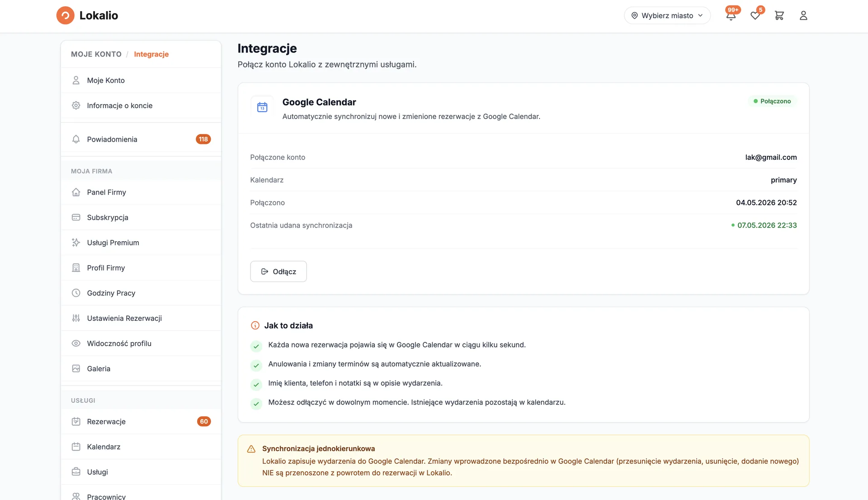Open Subskrypcja page
Screen dimensions: 868x500
(x=141, y=218)
